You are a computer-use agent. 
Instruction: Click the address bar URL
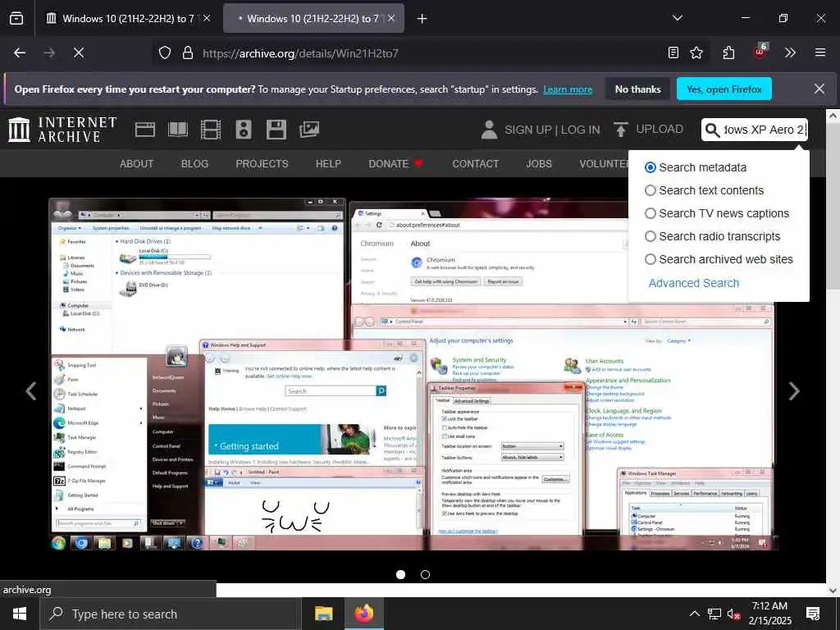pos(300,53)
